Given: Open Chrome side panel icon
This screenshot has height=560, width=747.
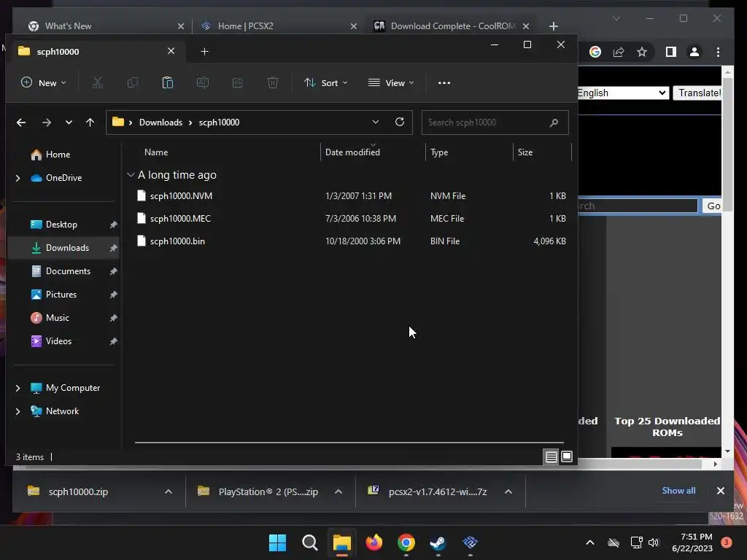Looking at the screenshot, I should [671, 52].
